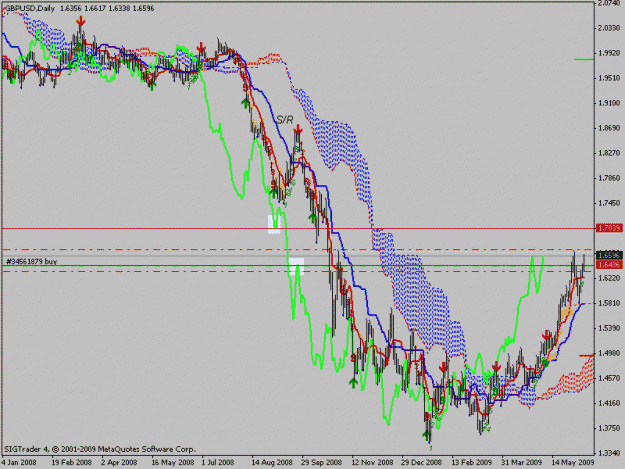
Task: Click the 12 Nov 2008 date label
Action: pos(372,463)
